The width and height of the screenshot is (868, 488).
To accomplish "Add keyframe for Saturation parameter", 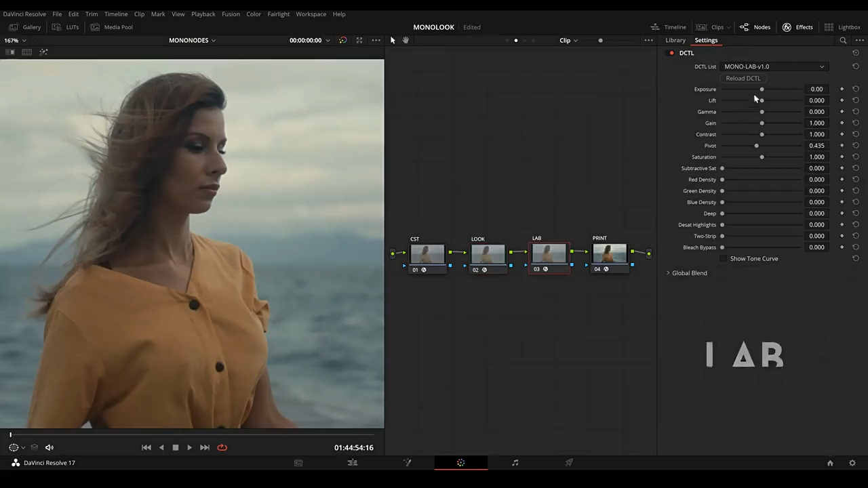I will coord(842,157).
